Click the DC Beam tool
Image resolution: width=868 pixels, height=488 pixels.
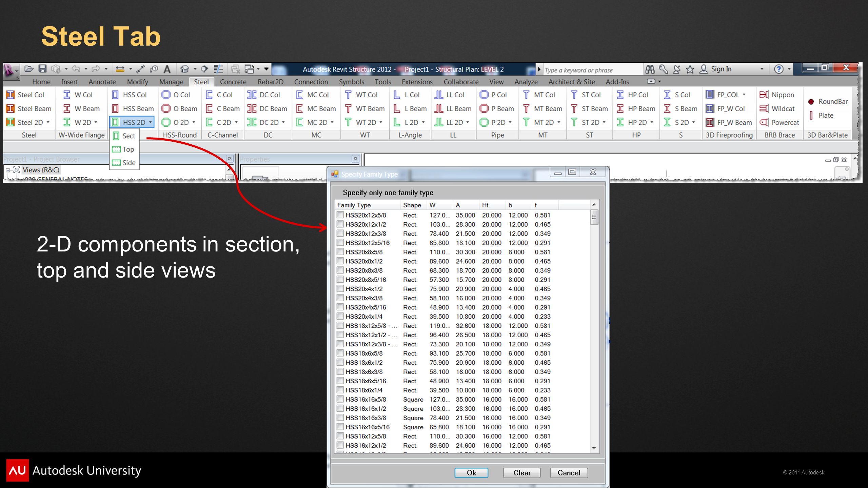(267, 109)
